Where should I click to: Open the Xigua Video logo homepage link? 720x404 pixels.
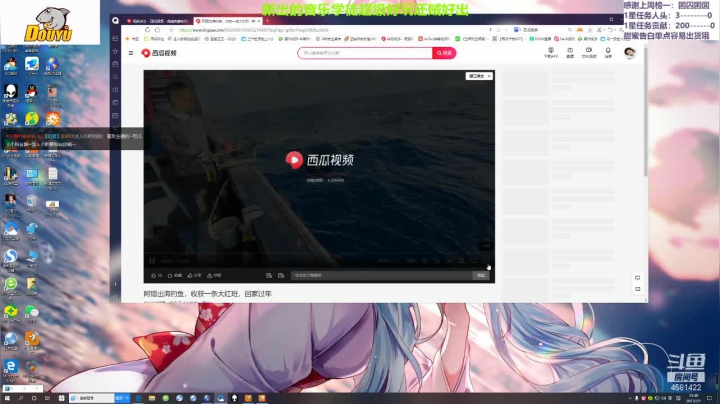(x=159, y=53)
